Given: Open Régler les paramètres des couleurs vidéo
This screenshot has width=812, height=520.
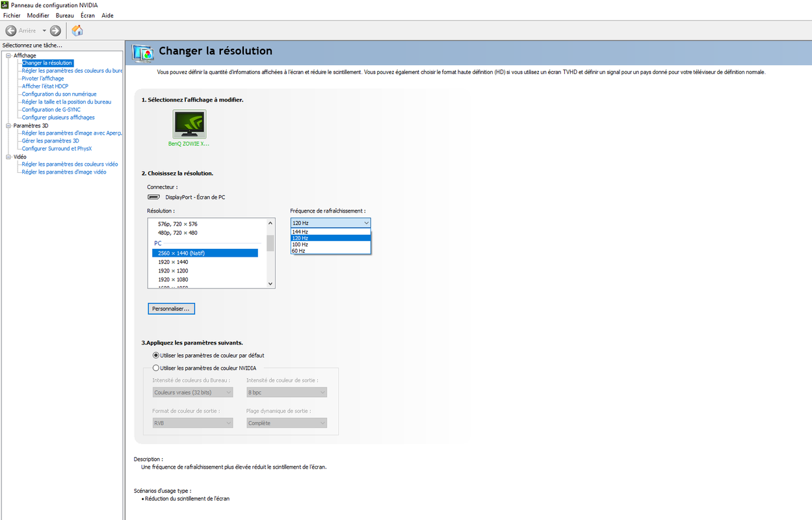Looking at the screenshot, I should point(70,164).
